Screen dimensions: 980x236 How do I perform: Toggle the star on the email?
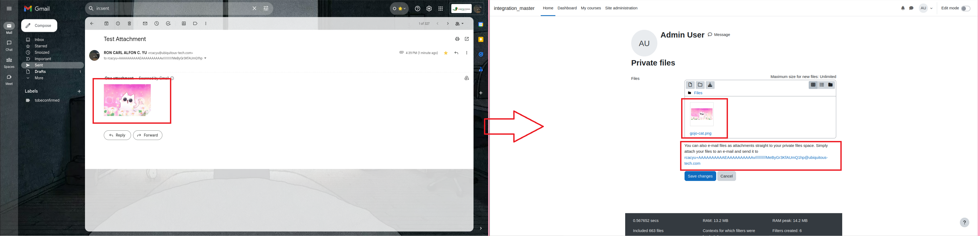[x=446, y=53]
